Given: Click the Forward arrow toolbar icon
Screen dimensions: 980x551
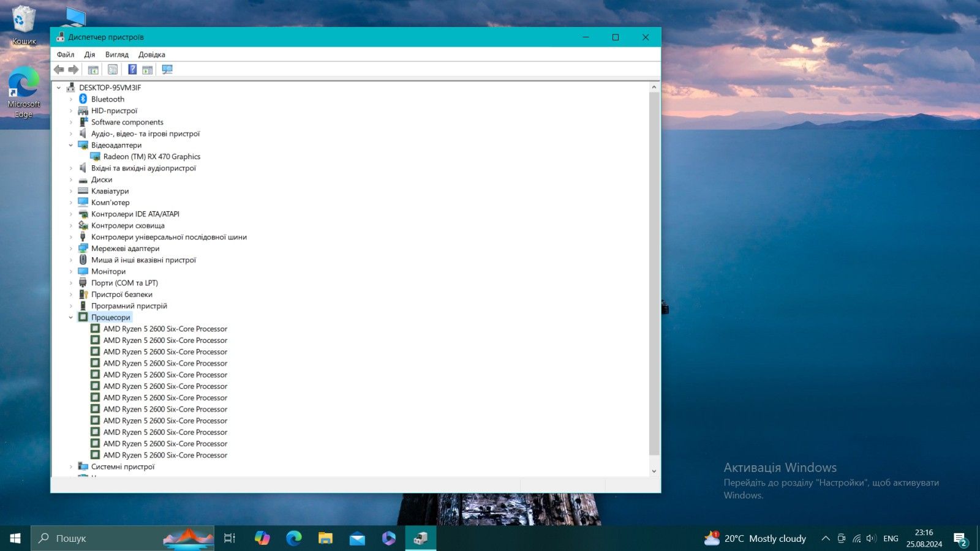Looking at the screenshot, I should (x=73, y=70).
